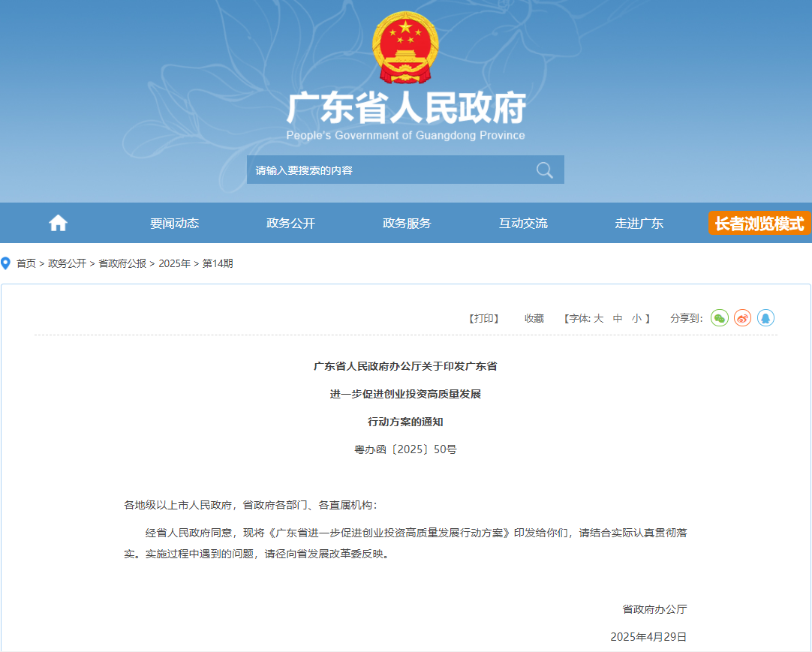Open the 政务公开 navigation menu

(290, 223)
